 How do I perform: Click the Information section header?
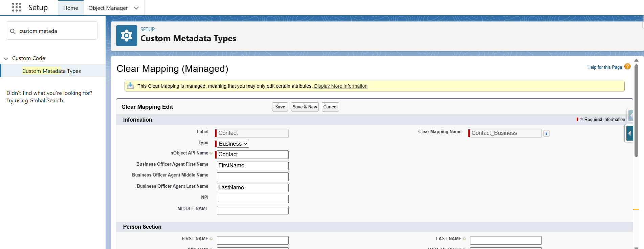click(x=137, y=120)
